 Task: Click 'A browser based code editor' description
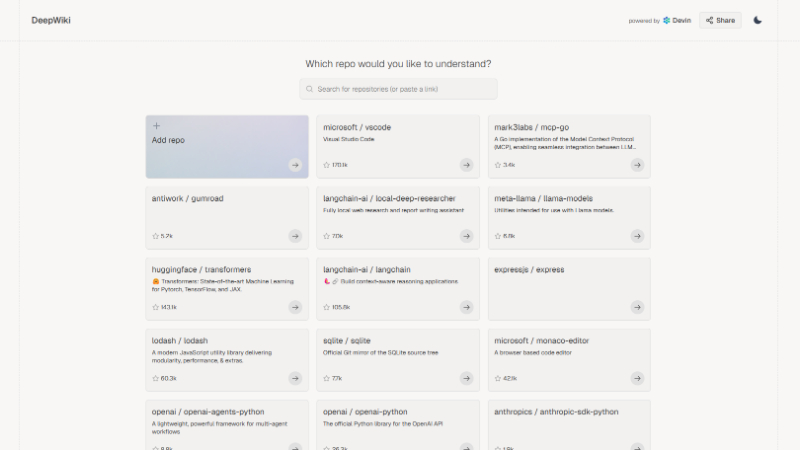533,353
